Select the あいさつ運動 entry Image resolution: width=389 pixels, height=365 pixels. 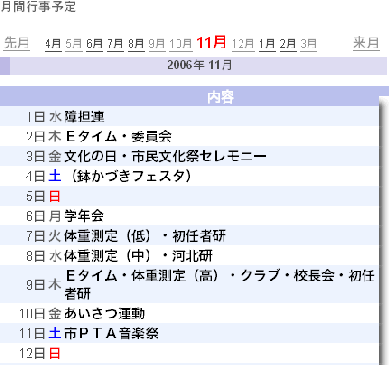104,314
